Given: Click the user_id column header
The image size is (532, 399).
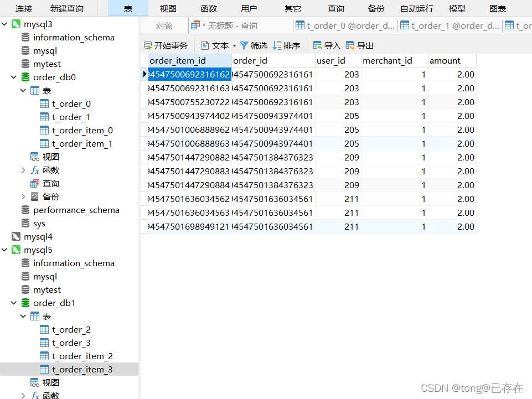Looking at the screenshot, I should click(338, 61).
